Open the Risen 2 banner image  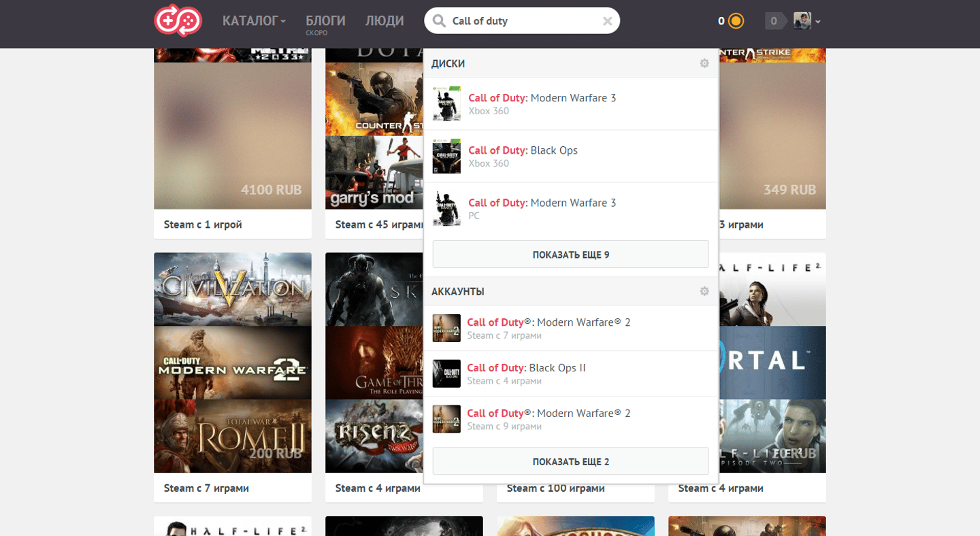click(x=374, y=436)
